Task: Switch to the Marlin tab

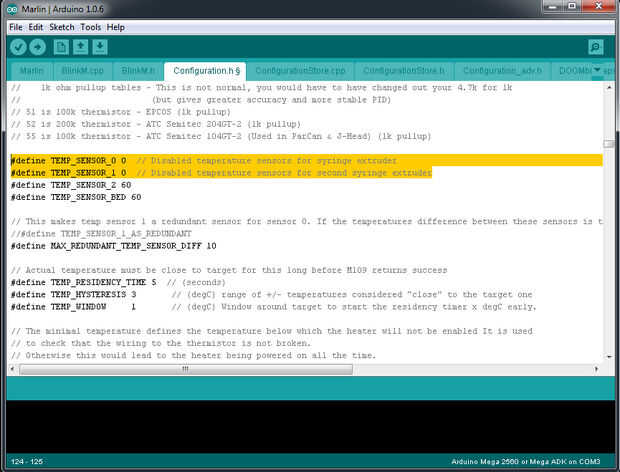Action: pyautogui.click(x=32, y=71)
